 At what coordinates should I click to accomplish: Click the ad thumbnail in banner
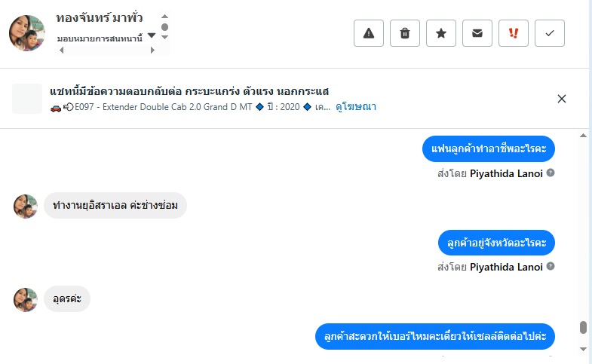27,99
